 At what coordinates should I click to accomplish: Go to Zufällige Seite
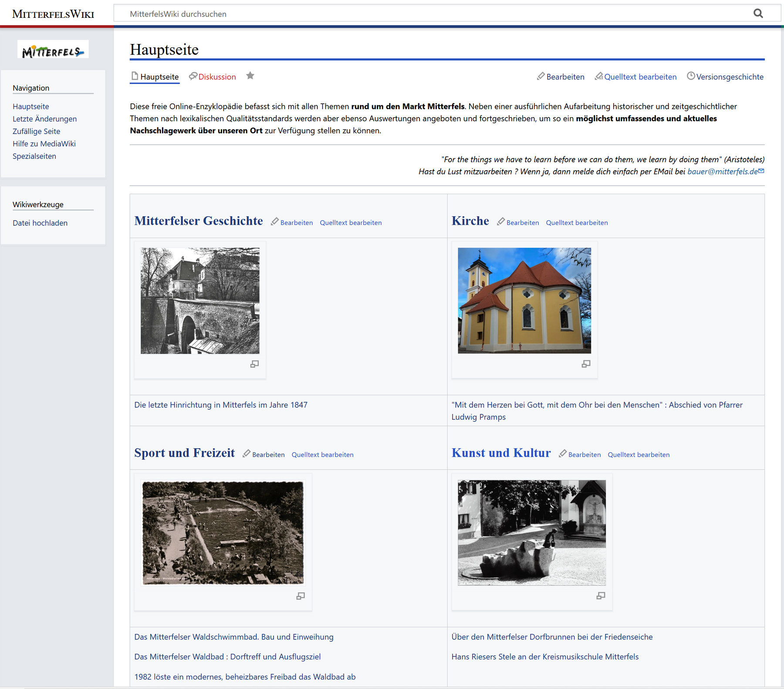pos(36,131)
